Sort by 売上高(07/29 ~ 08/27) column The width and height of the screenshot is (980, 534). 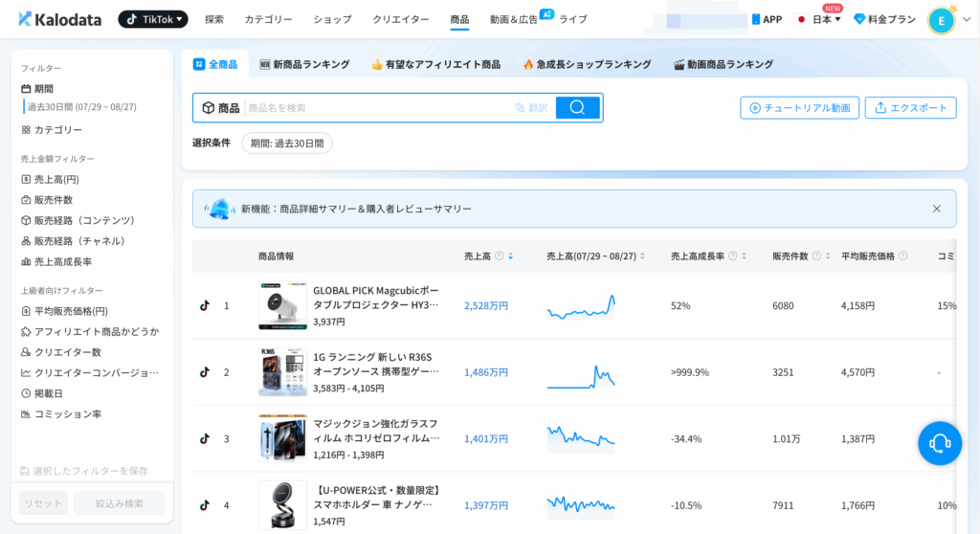(642, 256)
